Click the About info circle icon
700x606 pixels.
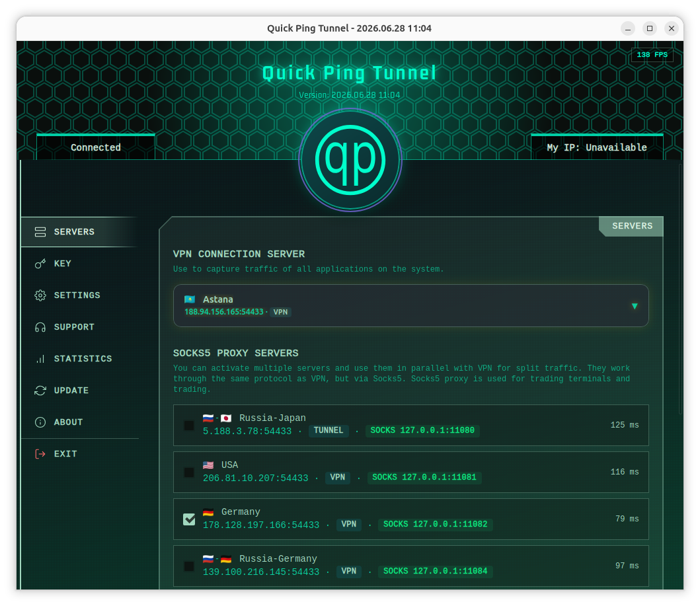40,422
